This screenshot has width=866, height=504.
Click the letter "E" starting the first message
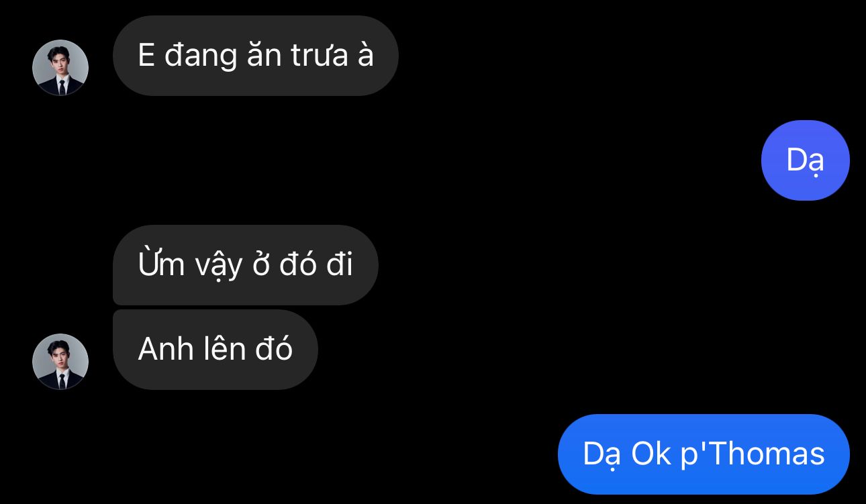pos(146,55)
